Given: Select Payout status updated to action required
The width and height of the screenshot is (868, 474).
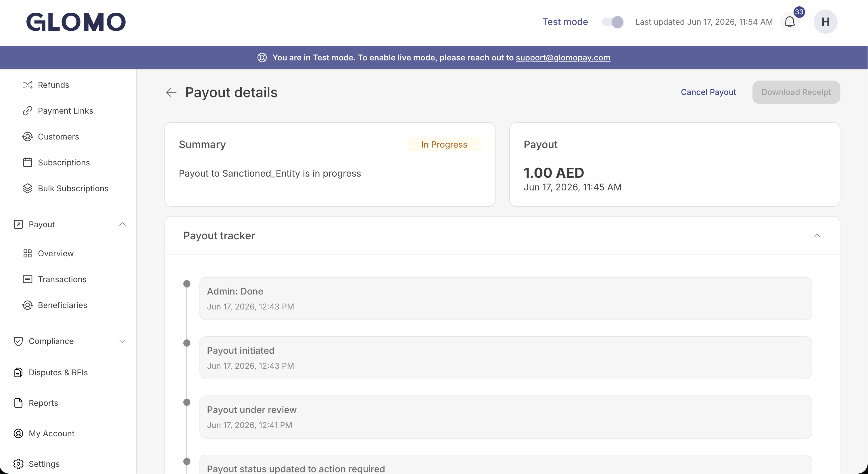Looking at the screenshot, I should point(506,465).
